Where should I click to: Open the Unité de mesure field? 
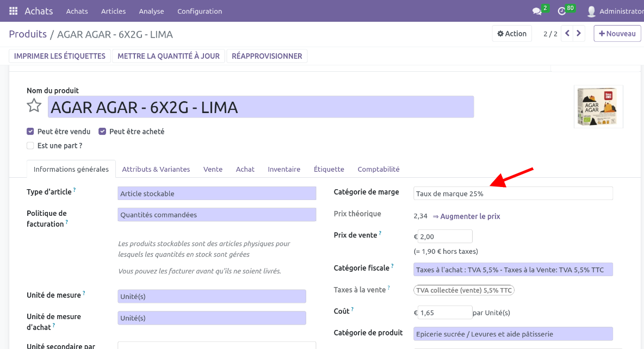(212, 296)
